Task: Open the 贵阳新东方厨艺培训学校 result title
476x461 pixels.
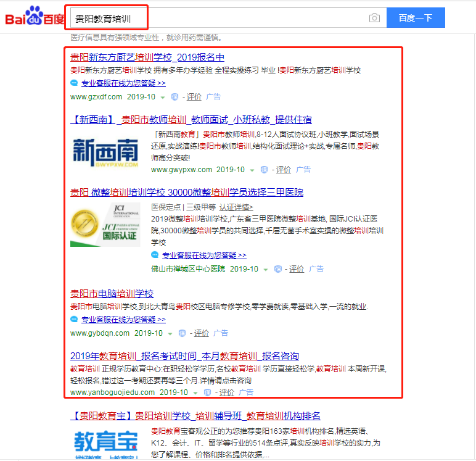Action: 147,57
